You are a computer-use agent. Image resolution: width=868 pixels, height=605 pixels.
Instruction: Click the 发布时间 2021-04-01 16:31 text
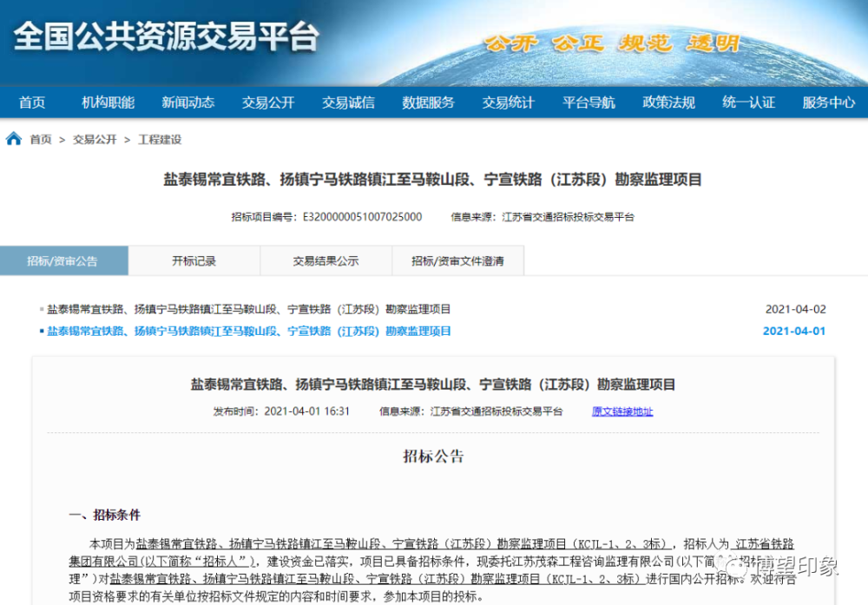click(281, 411)
